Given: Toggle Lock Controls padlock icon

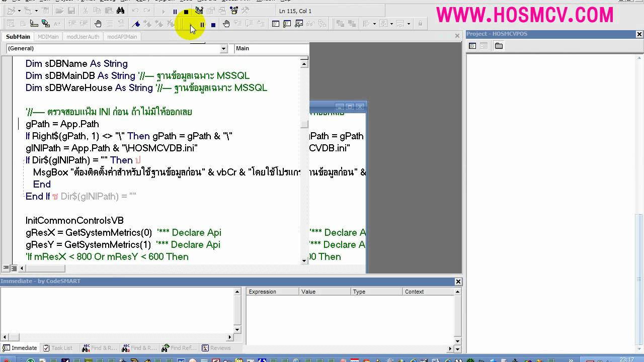Looking at the screenshot, I should pyautogui.click(x=420, y=24).
